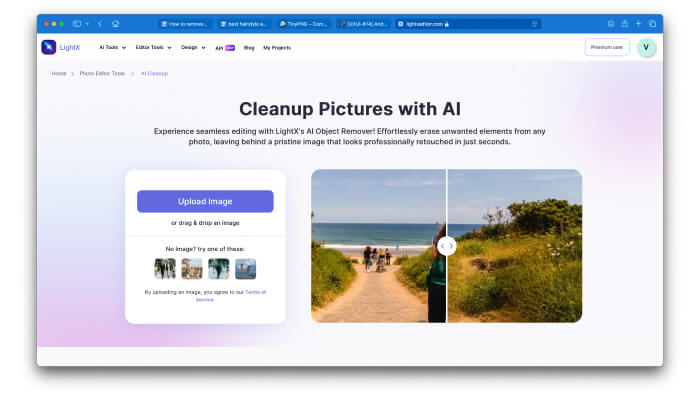This screenshot has width=700, height=393.
Task: Open a new tab with plus icon
Action: coord(638,24)
